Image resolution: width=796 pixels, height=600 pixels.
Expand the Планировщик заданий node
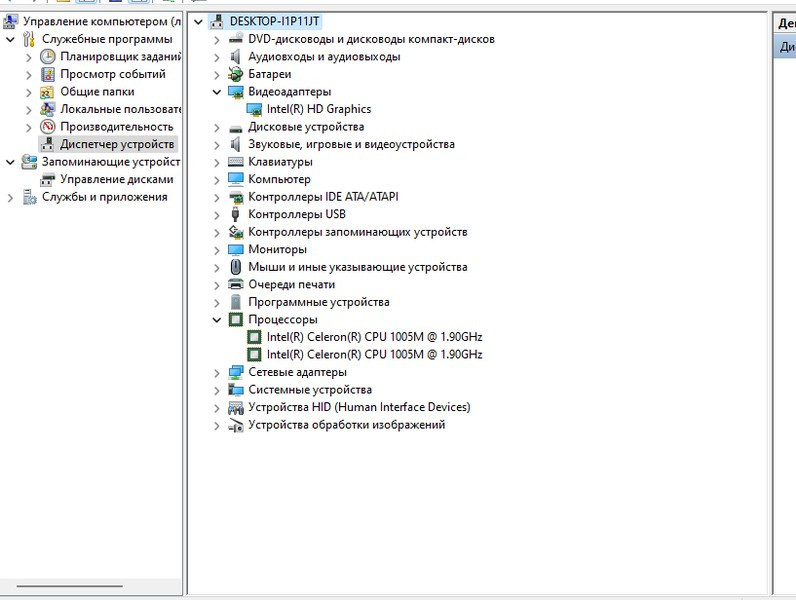pos(29,57)
